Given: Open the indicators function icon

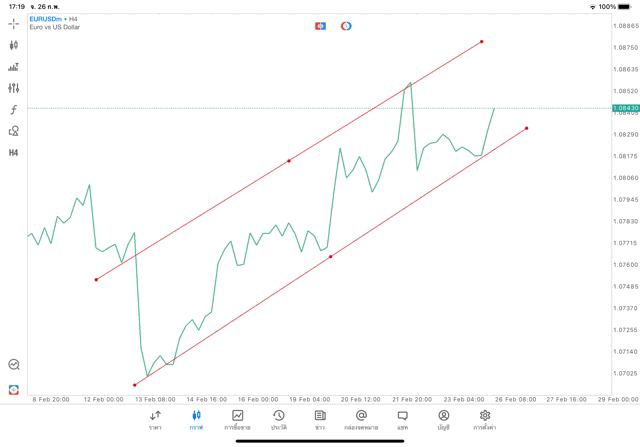Looking at the screenshot, I should tap(14, 109).
